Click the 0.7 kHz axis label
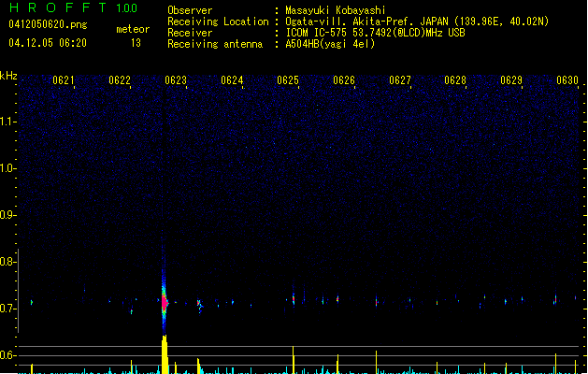The height and width of the screenshot is (374, 588). 7,309
